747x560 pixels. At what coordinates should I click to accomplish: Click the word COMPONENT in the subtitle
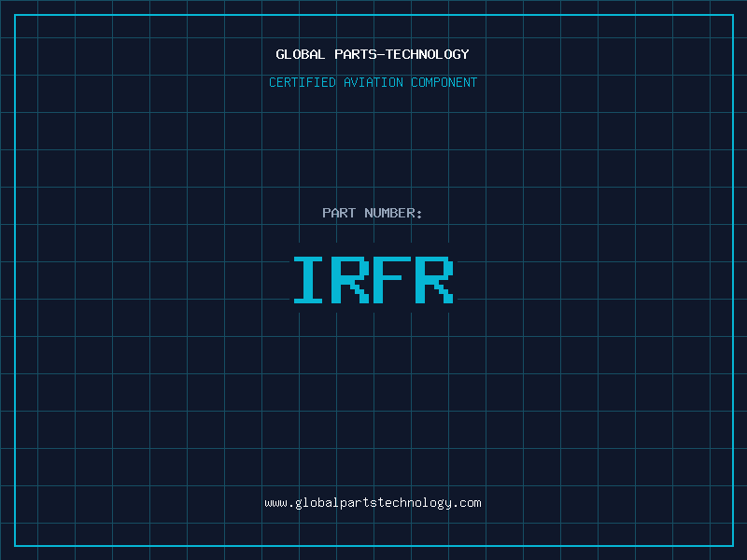(x=444, y=82)
